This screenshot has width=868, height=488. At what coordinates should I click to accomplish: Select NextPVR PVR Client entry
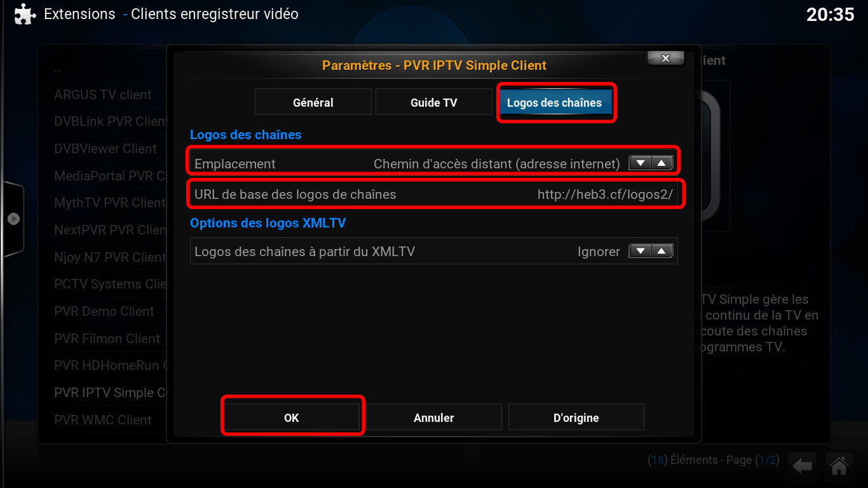(110, 230)
